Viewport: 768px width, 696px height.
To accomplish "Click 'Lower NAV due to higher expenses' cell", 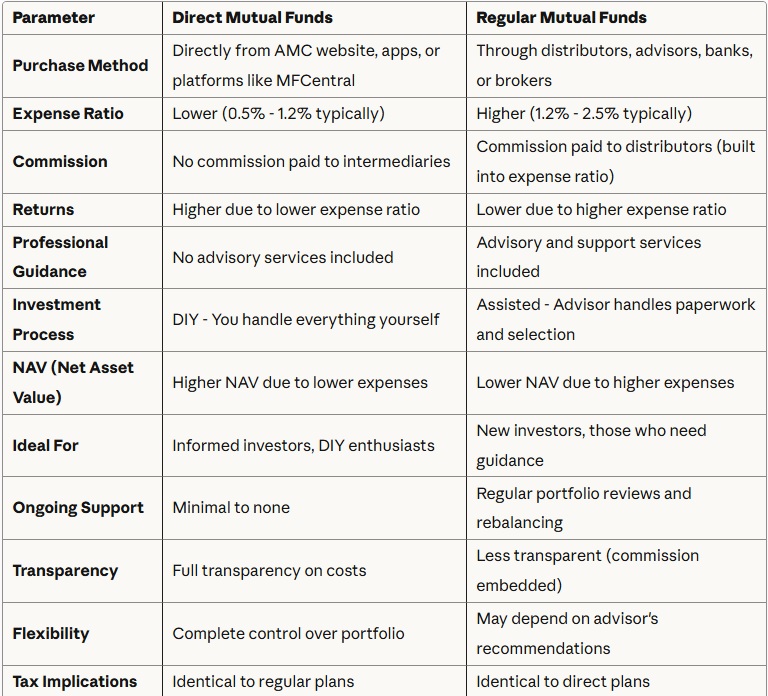I will click(605, 382).
